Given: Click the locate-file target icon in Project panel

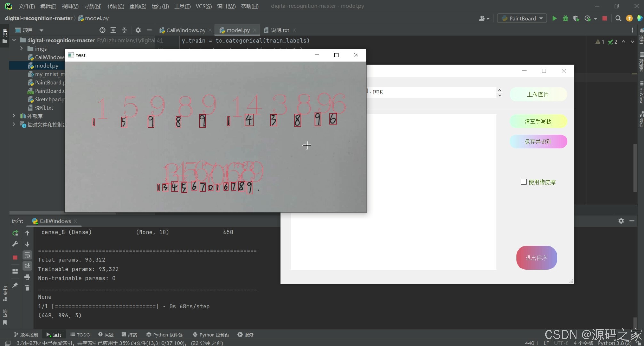Looking at the screenshot, I should (x=102, y=30).
